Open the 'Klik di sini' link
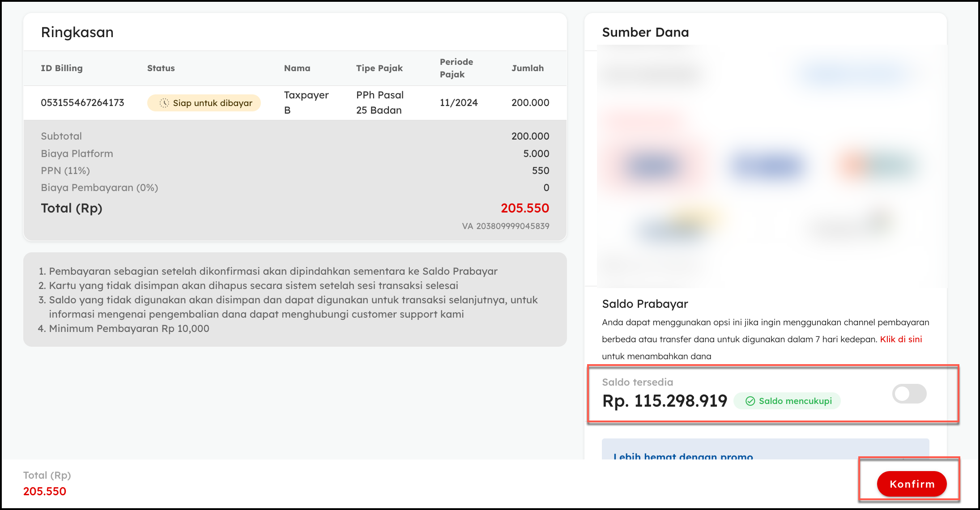Screen dimensions: 980x510 point(901,339)
